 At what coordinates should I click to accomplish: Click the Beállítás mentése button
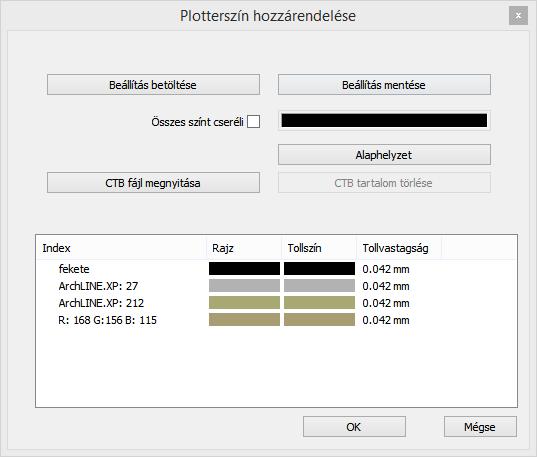(384, 85)
